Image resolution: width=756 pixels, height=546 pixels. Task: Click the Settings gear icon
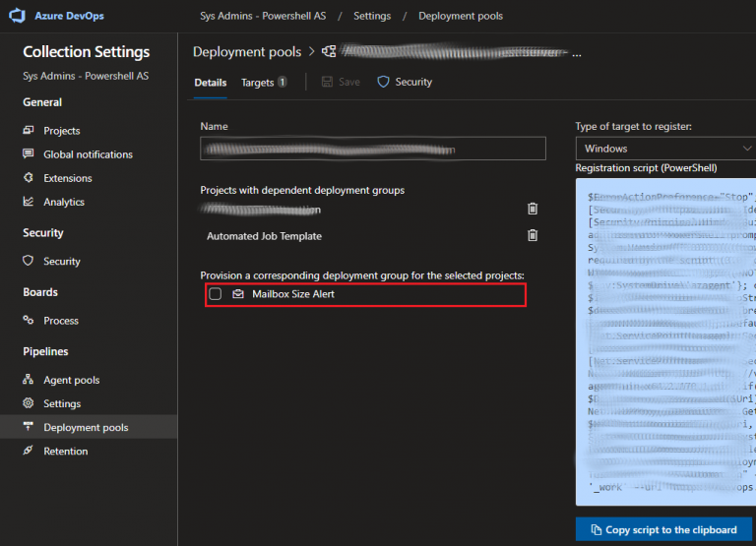[x=29, y=403]
